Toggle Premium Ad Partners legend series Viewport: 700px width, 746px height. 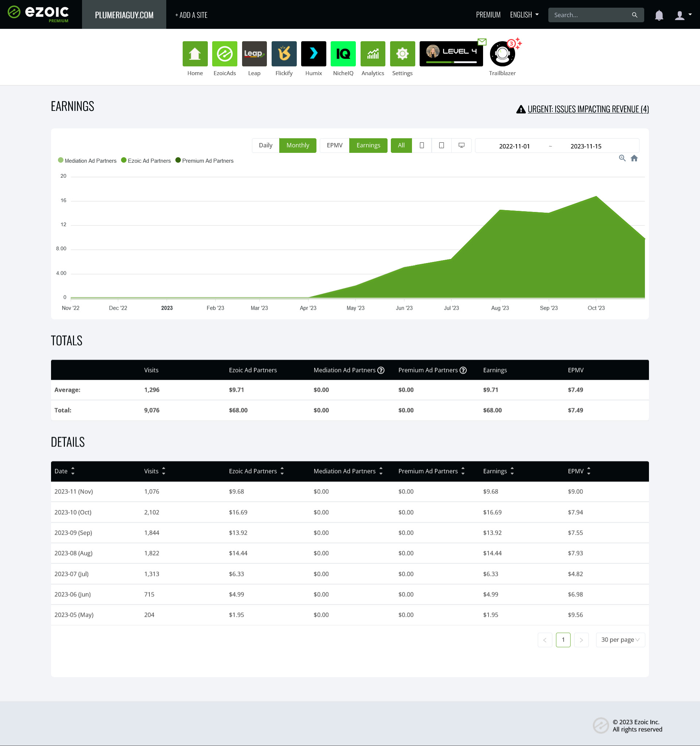tap(205, 161)
